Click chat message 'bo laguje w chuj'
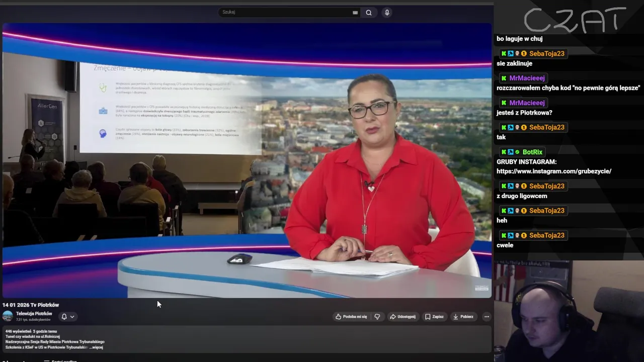Viewport: 644px width, 362px height. 520,39
